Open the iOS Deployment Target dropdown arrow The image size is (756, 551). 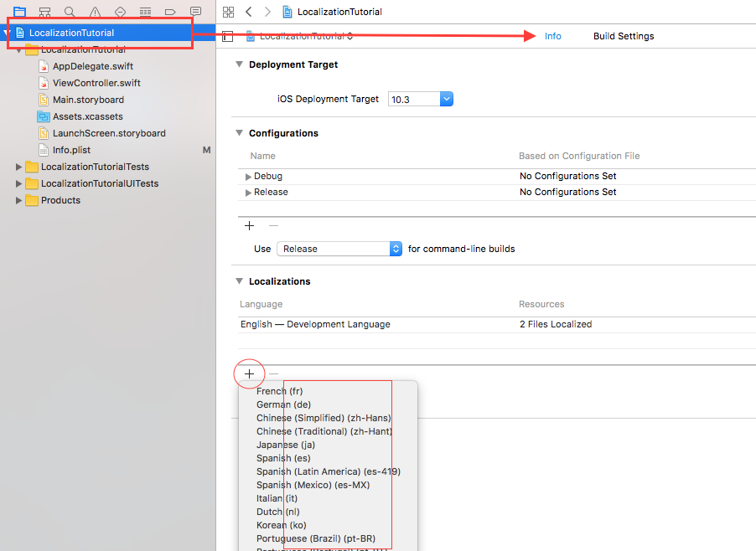[x=447, y=99]
